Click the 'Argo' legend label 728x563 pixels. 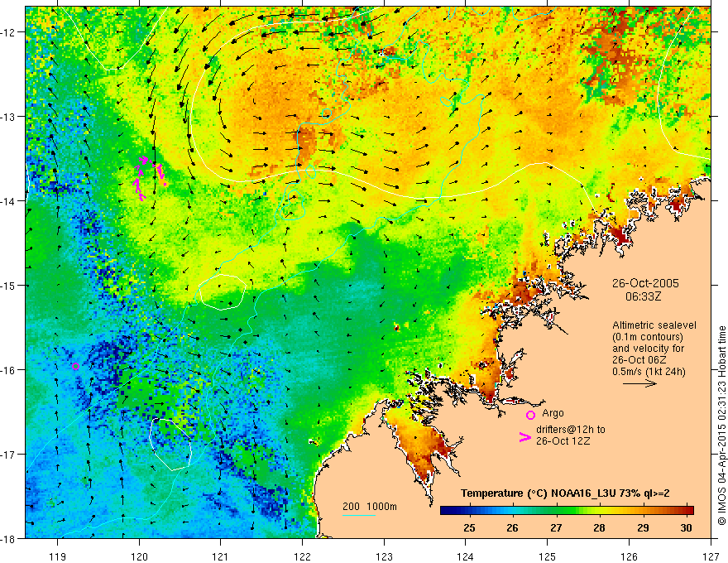[x=553, y=412]
